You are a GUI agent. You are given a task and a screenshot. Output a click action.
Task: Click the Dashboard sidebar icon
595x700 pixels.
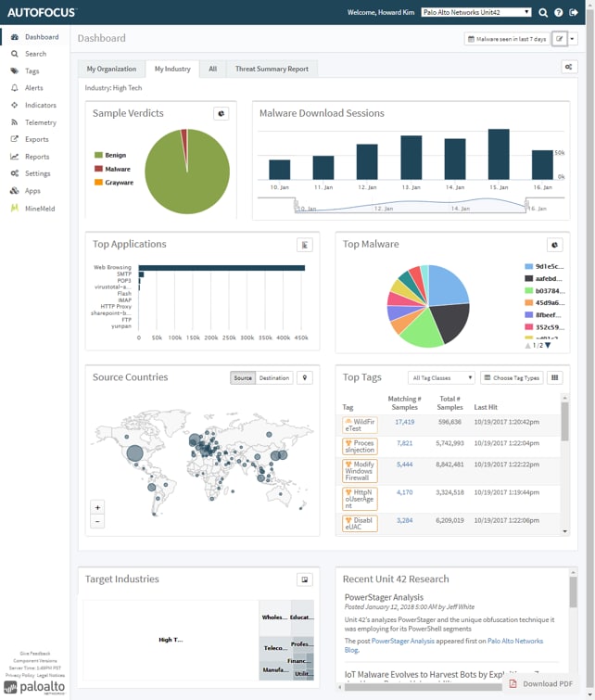pyautogui.click(x=15, y=37)
